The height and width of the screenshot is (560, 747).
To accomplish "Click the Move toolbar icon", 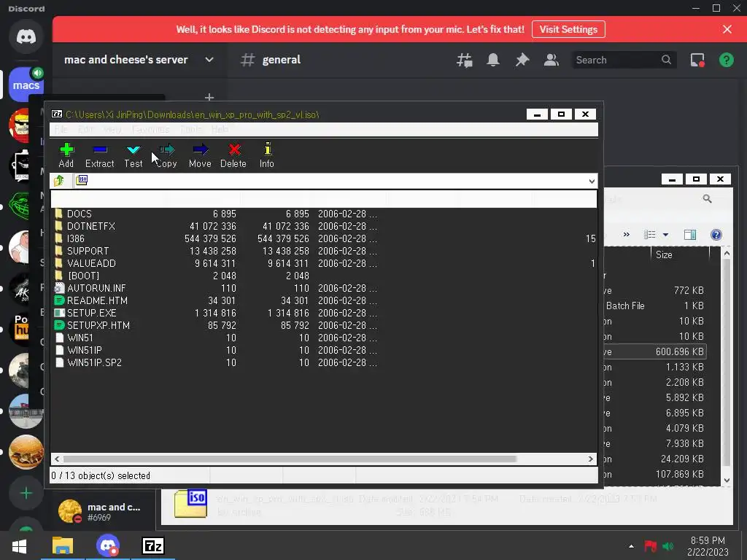I will tap(200, 155).
